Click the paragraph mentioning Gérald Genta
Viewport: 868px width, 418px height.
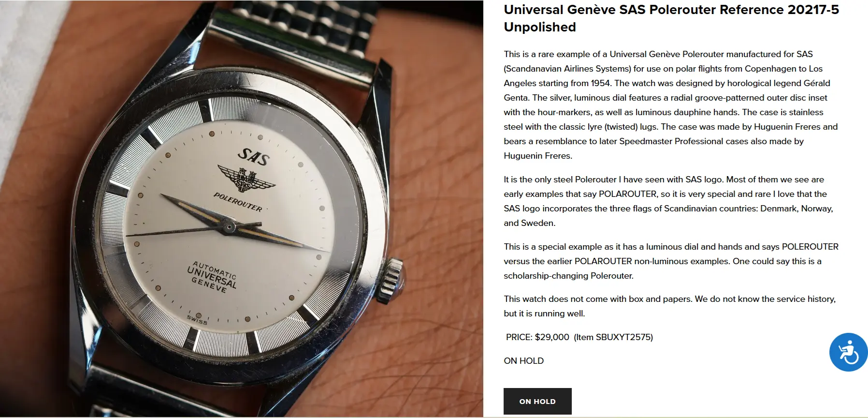pos(671,105)
